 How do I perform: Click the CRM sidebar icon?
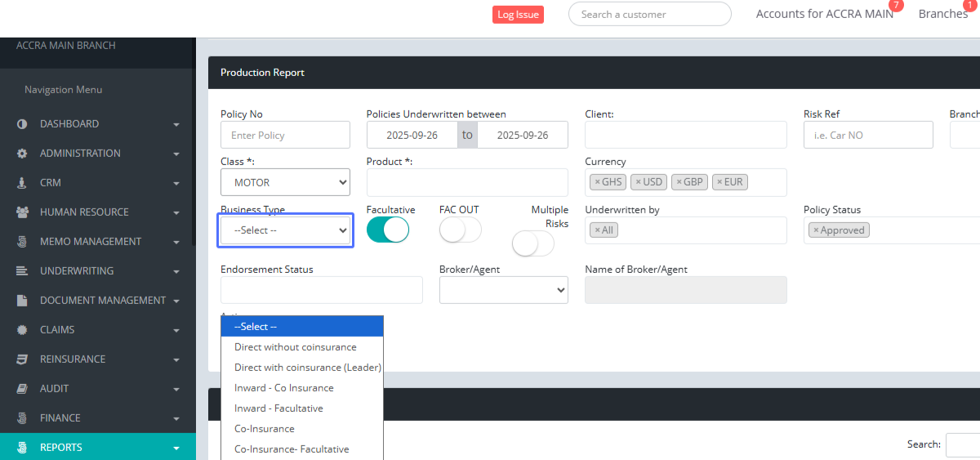point(22,183)
